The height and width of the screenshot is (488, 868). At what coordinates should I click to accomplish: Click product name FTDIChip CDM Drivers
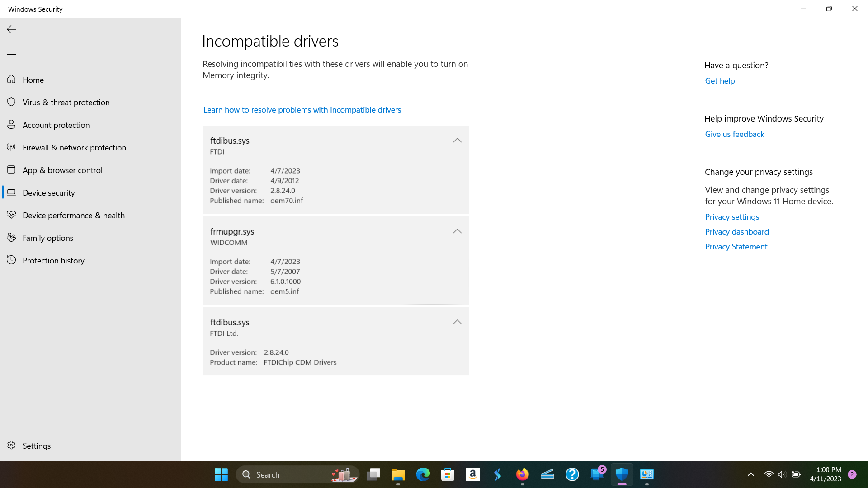[300, 362]
